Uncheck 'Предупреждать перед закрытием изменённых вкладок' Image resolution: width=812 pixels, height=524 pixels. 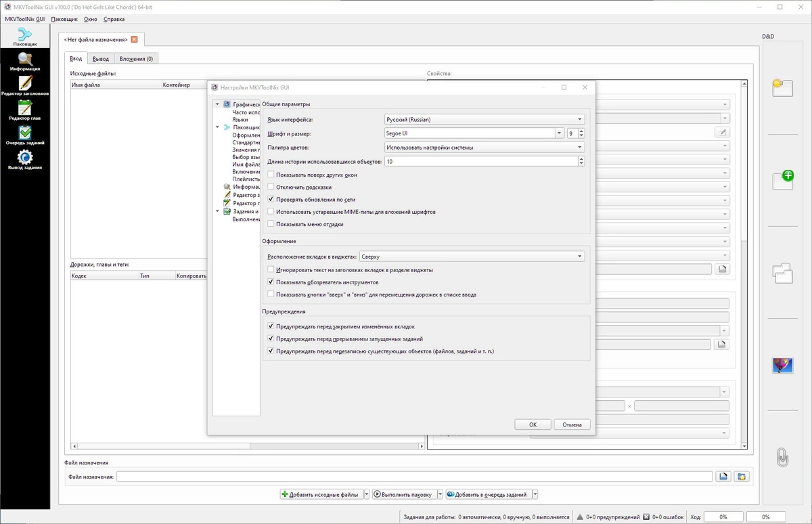point(271,326)
